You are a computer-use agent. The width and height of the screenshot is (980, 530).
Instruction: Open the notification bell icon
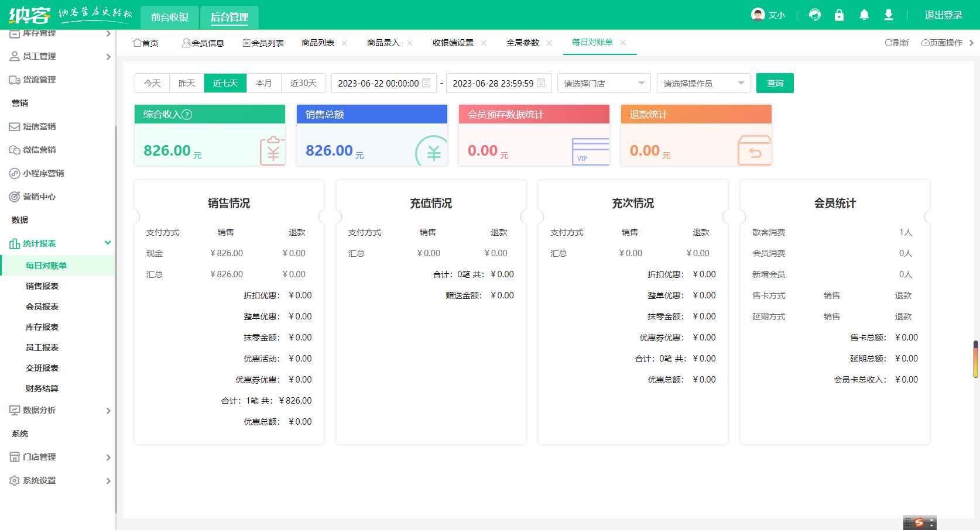(x=864, y=15)
